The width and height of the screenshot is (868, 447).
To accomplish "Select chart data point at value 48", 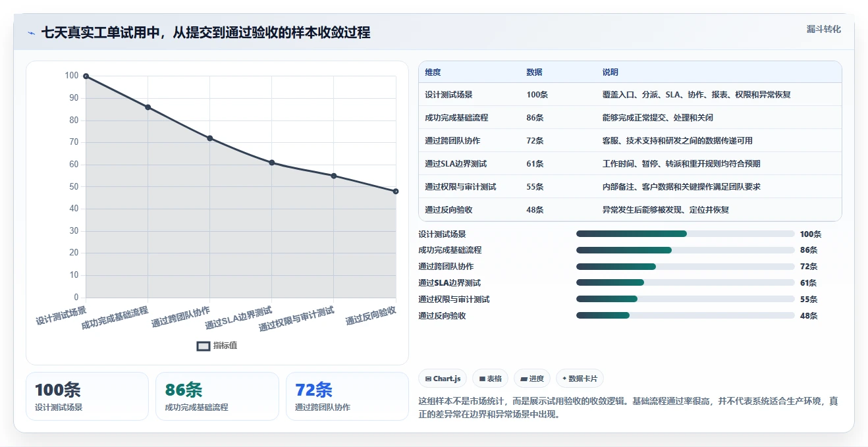I will pyautogui.click(x=396, y=192).
